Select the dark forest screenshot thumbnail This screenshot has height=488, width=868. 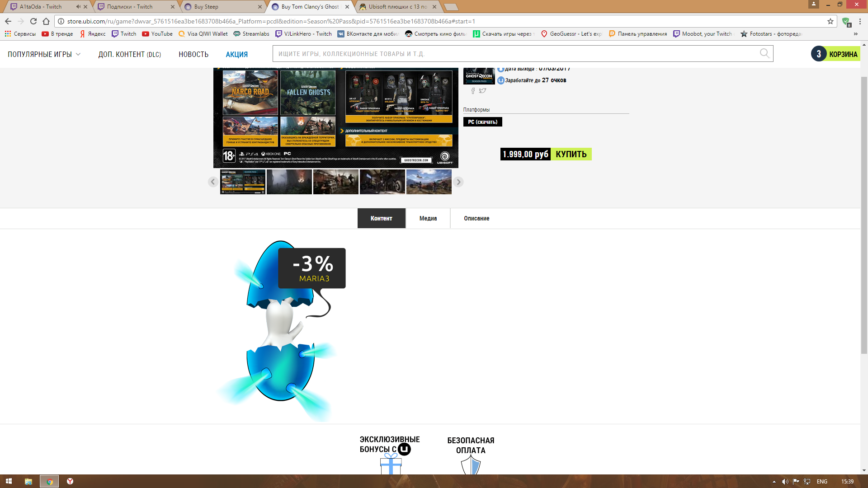click(x=289, y=182)
